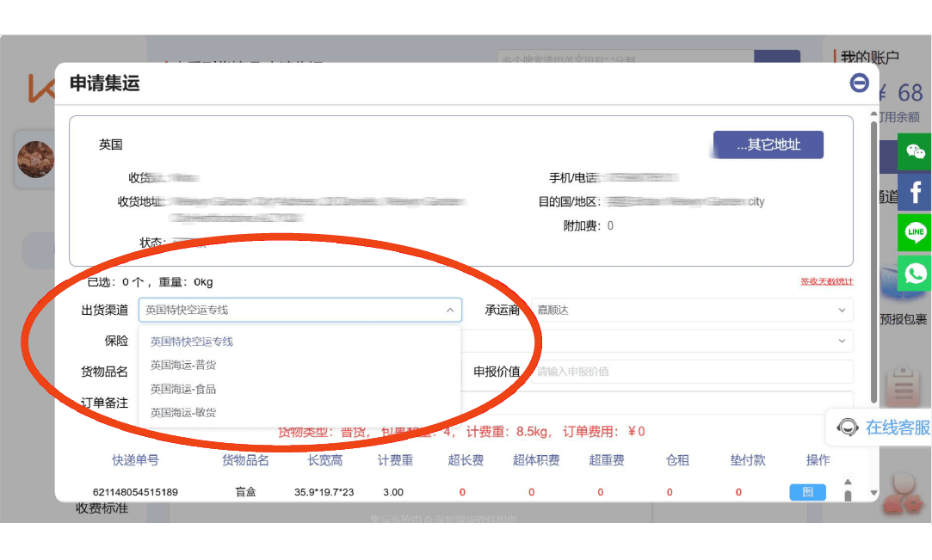Click the dialog's vertical scrollbar
The width and height of the screenshot is (932, 560).
pos(874,258)
